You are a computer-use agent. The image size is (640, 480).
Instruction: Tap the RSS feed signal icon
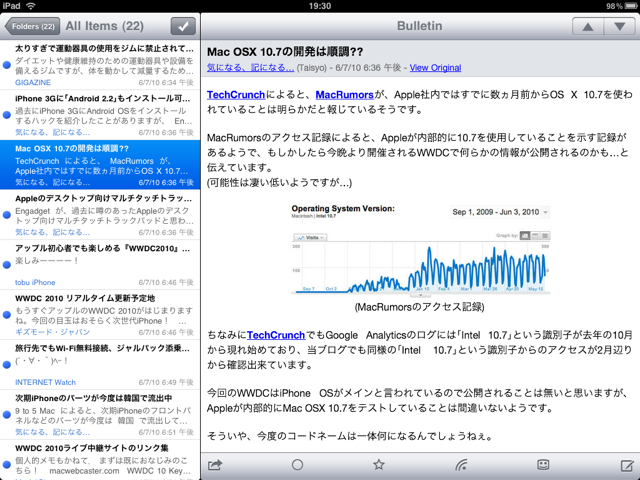click(461, 465)
